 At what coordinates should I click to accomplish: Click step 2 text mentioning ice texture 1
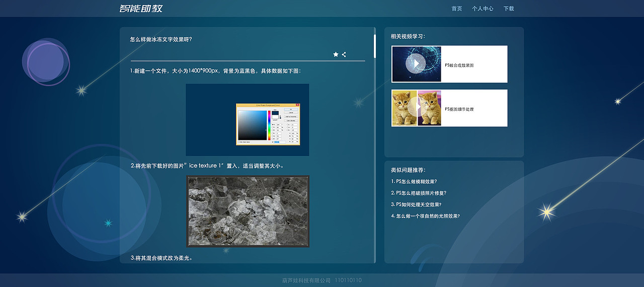(x=208, y=166)
